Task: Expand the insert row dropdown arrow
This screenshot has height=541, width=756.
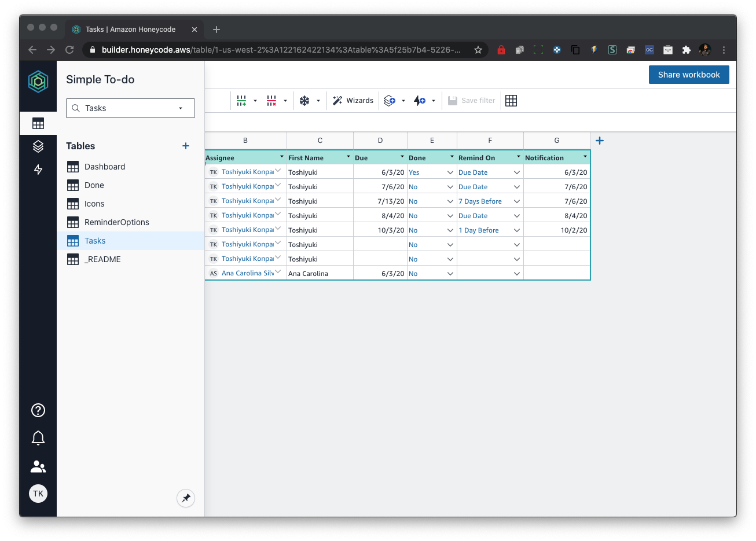Action: pos(255,101)
